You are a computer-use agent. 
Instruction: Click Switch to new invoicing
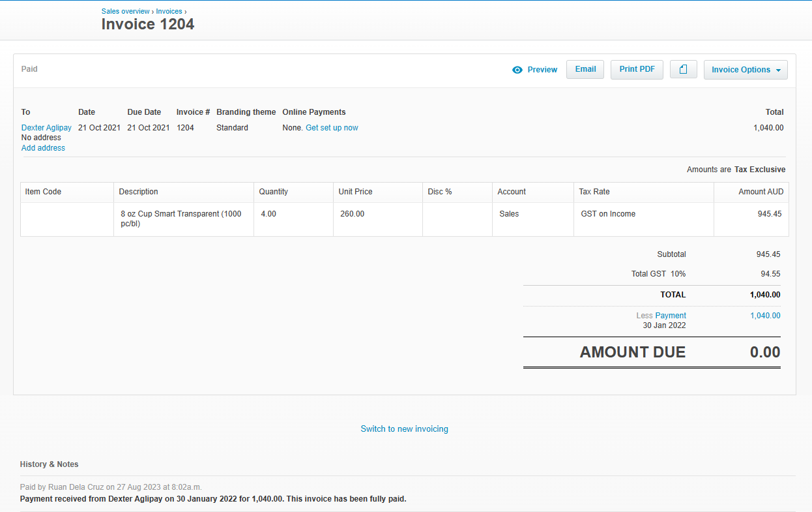(404, 429)
